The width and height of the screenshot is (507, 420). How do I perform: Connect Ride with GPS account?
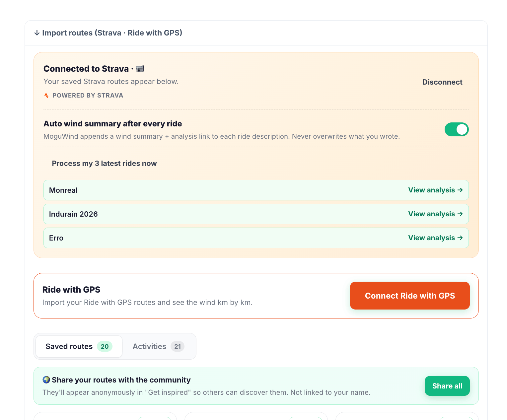pyautogui.click(x=410, y=296)
